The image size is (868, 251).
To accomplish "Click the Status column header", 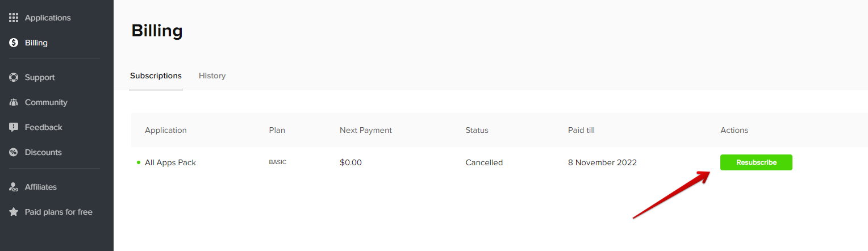I will click(477, 130).
